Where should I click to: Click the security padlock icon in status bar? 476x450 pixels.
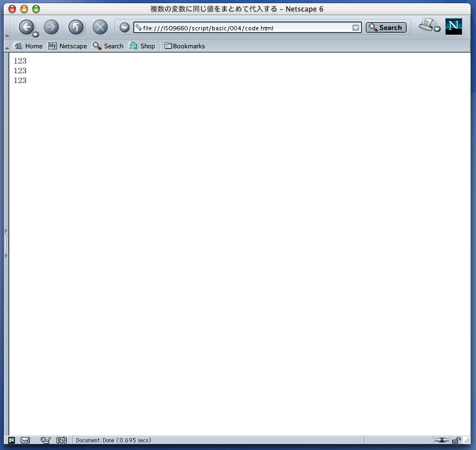pyautogui.click(x=456, y=440)
